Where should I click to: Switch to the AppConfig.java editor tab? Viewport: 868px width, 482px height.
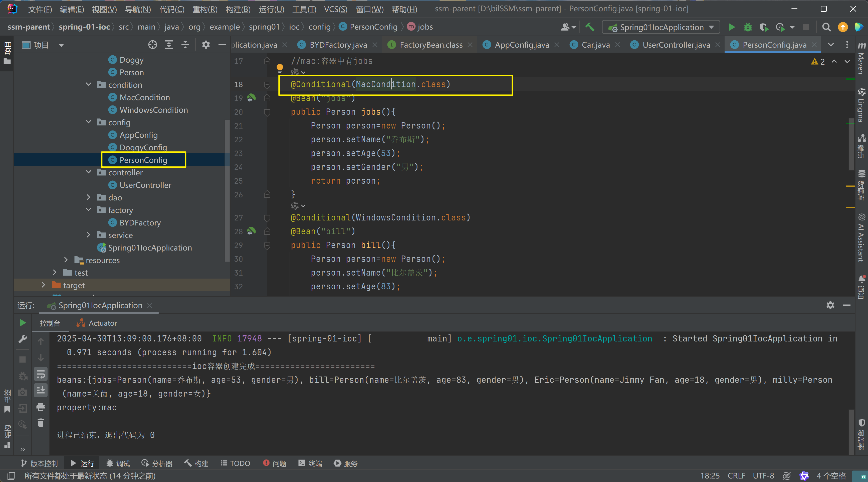point(521,45)
